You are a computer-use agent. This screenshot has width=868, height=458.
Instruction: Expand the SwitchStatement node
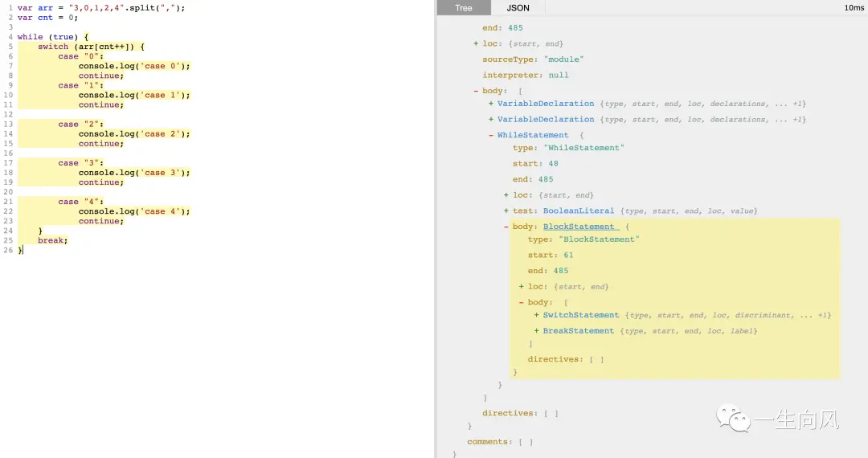(x=536, y=315)
